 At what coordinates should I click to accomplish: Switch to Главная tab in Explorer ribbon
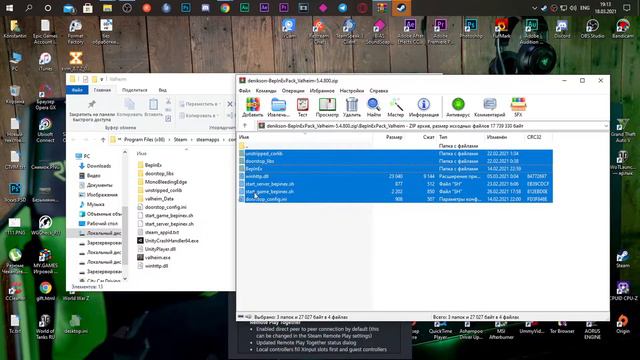(x=102, y=90)
